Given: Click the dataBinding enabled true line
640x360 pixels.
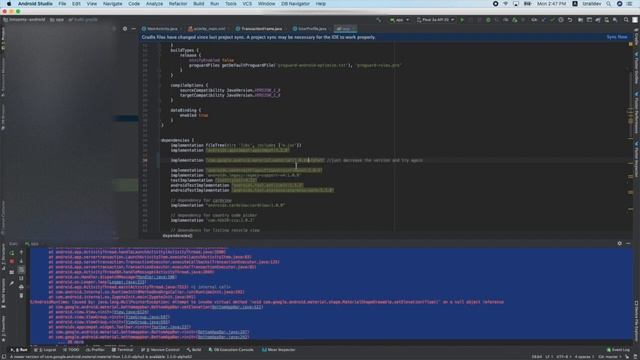Looking at the screenshot, I should [193, 115].
